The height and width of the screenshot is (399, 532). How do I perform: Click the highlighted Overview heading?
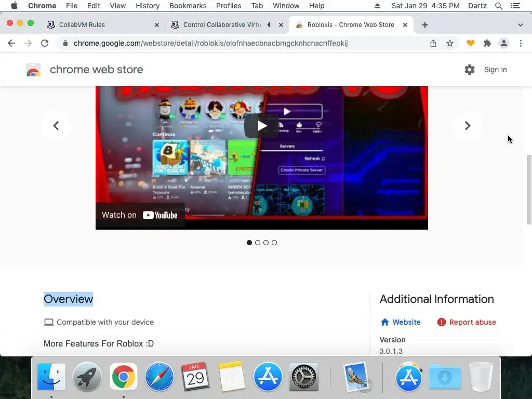[x=68, y=299]
